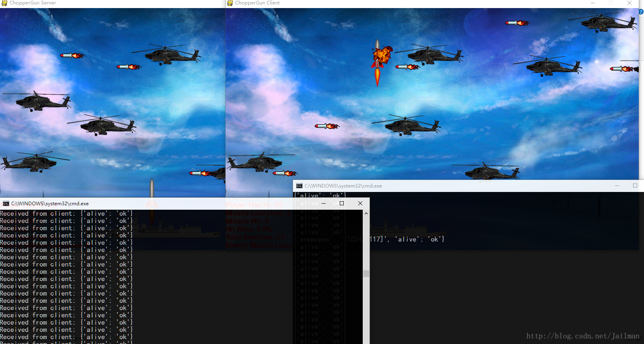Click the Missile Launched: 2 readout
The height and width of the screenshot is (344, 644).
[x=258, y=213]
